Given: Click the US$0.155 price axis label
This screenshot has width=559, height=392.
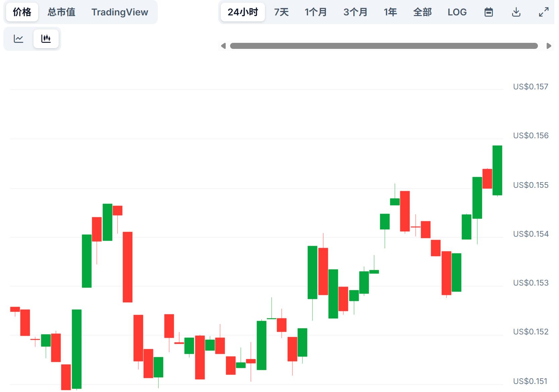Looking at the screenshot, I should coord(531,185).
